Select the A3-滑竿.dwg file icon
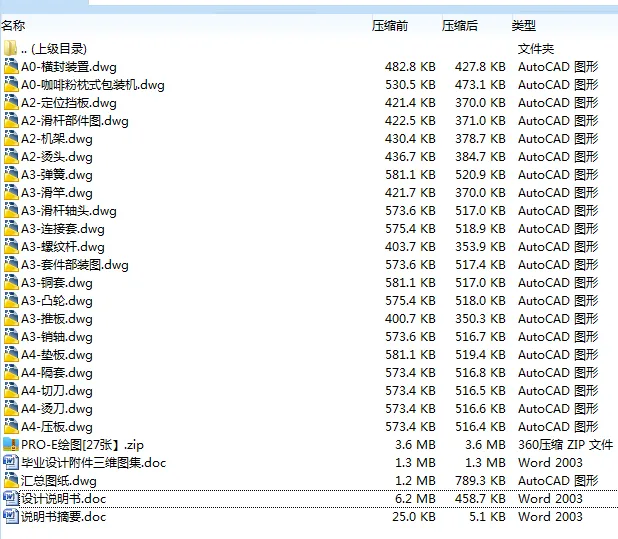The width and height of the screenshot is (618, 539). pyautogui.click(x=11, y=192)
